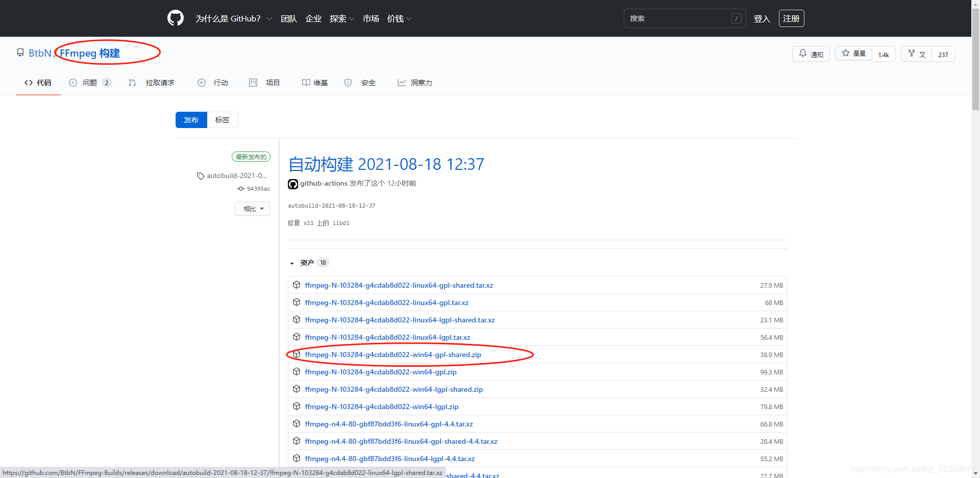980x478 pixels.
Task: Open the 洞察力 (Insights) tab
Action: (x=415, y=83)
